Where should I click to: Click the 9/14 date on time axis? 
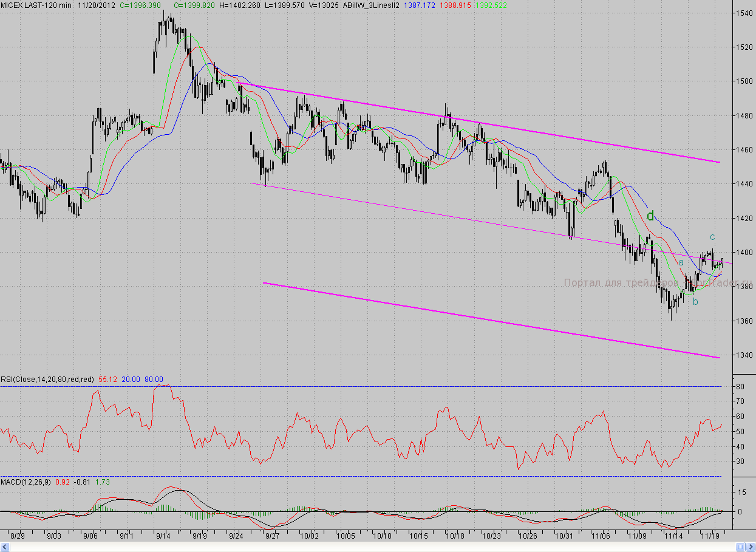(x=163, y=536)
